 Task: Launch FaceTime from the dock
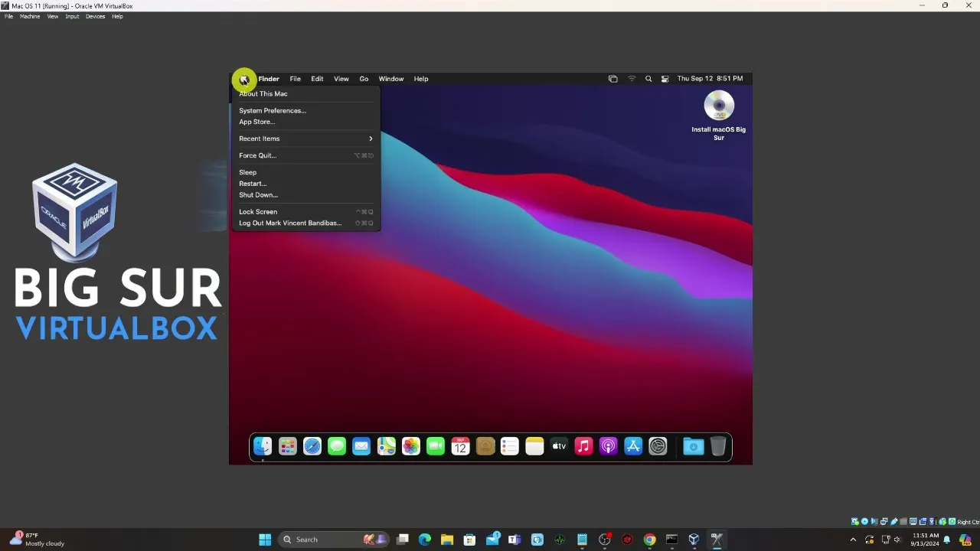tap(436, 446)
